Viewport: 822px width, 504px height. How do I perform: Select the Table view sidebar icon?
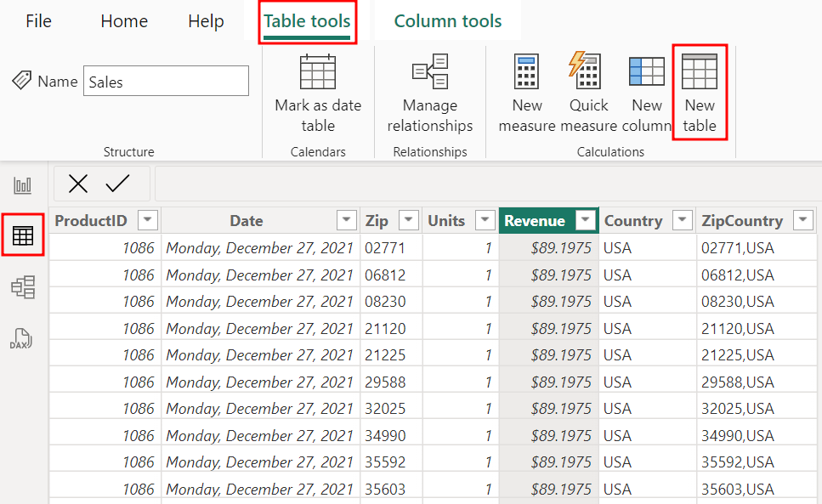click(23, 236)
